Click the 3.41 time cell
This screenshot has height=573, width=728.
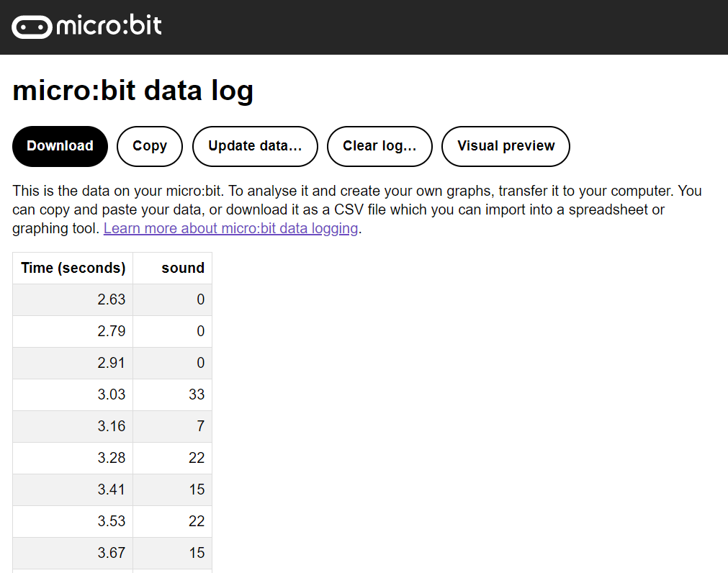73,489
